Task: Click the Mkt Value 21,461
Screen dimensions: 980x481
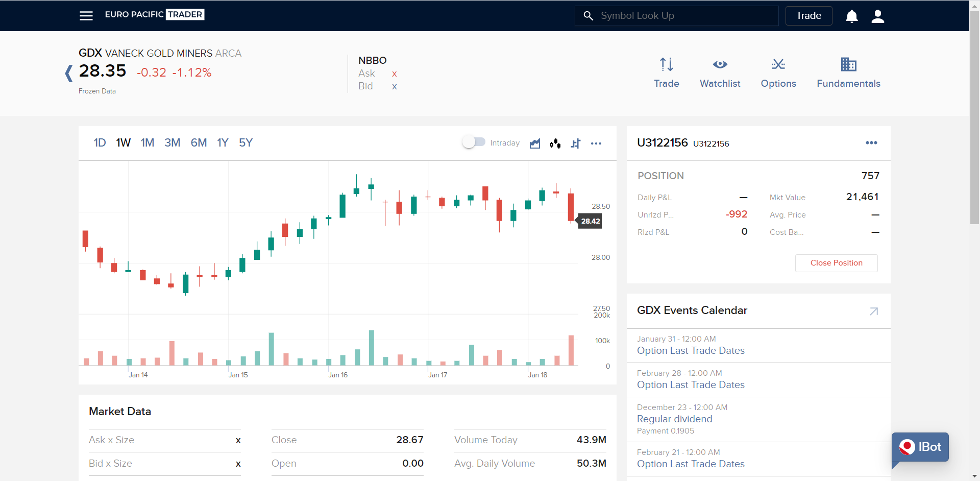Action: pos(862,197)
